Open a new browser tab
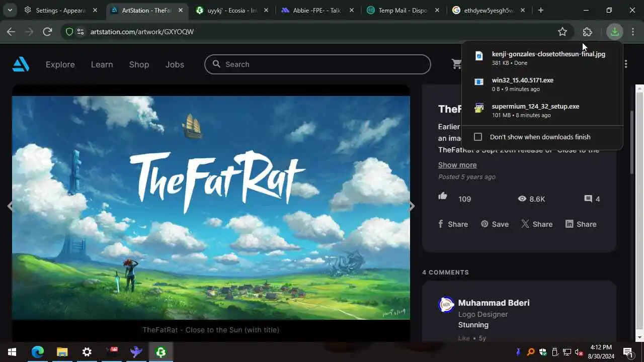 click(x=541, y=10)
